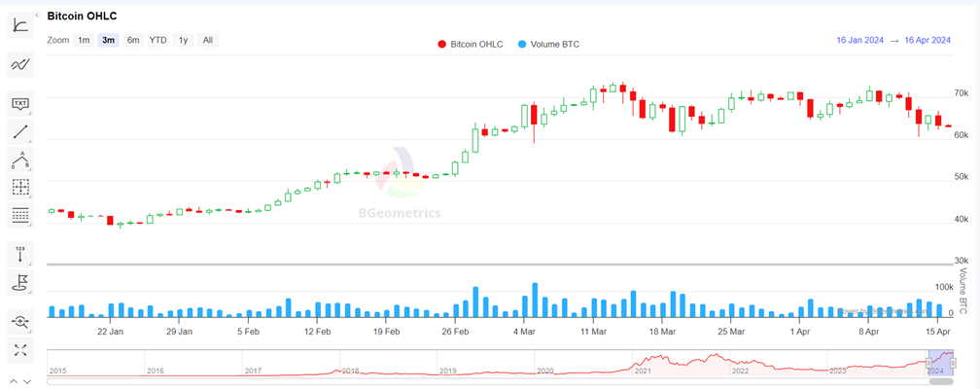Select the Fibonacci parallel lines tool
This screenshot has height=389, width=980.
[20, 215]
